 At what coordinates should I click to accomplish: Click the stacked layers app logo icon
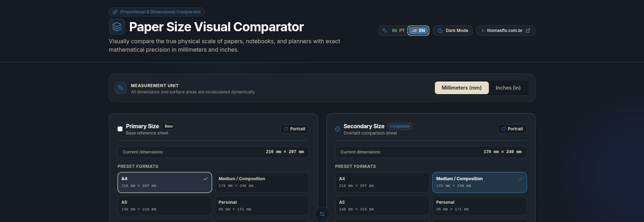coord(117,27)
